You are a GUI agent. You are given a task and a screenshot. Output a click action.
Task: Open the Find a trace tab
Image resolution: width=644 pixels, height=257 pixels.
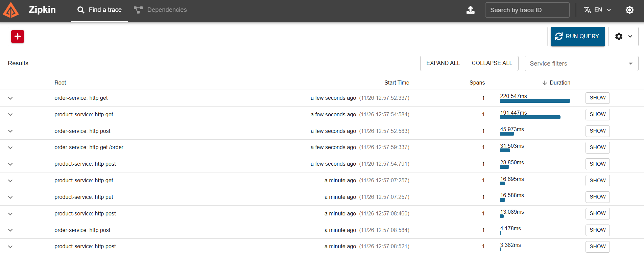click(99, 10)
